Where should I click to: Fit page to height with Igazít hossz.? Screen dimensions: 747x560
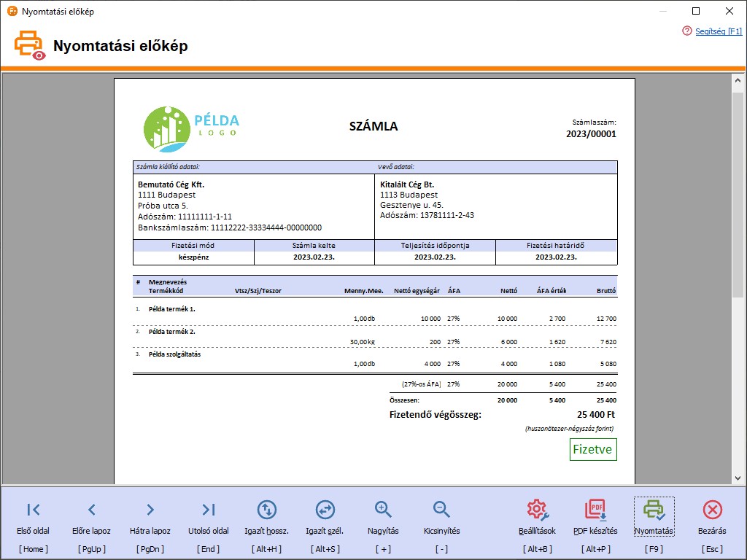[x=266, y=510]
